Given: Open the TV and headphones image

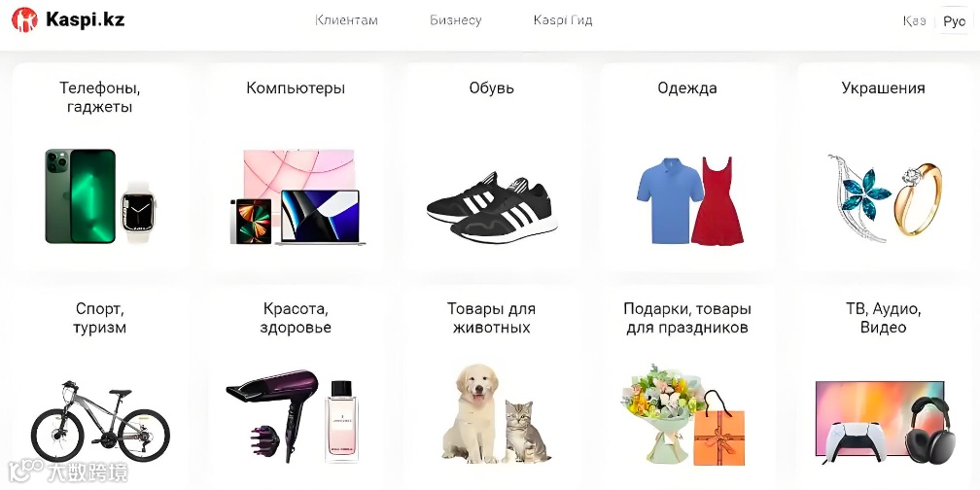Looking at the screenshot, I should point(886,423).
